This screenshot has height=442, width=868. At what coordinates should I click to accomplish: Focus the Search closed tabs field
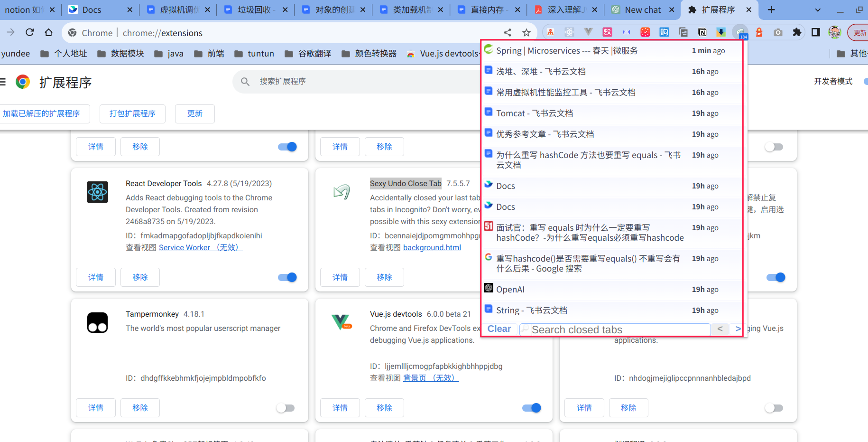pos(615,329)
